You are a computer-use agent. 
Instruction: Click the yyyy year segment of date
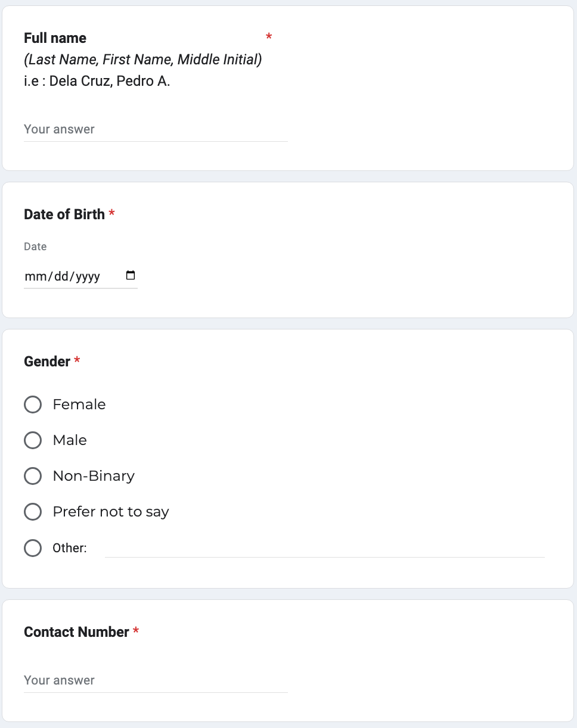click(x=88, y=276)
